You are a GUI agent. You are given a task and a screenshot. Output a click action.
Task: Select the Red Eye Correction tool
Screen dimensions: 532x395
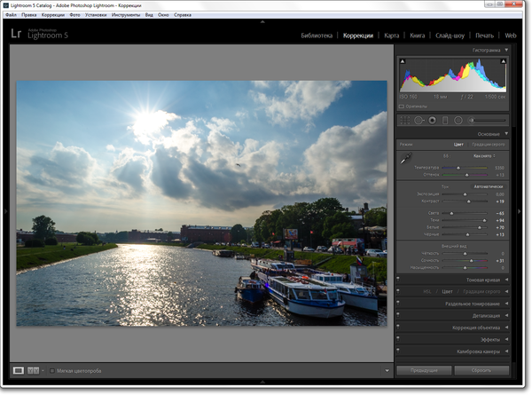click(x=433, y=120)
